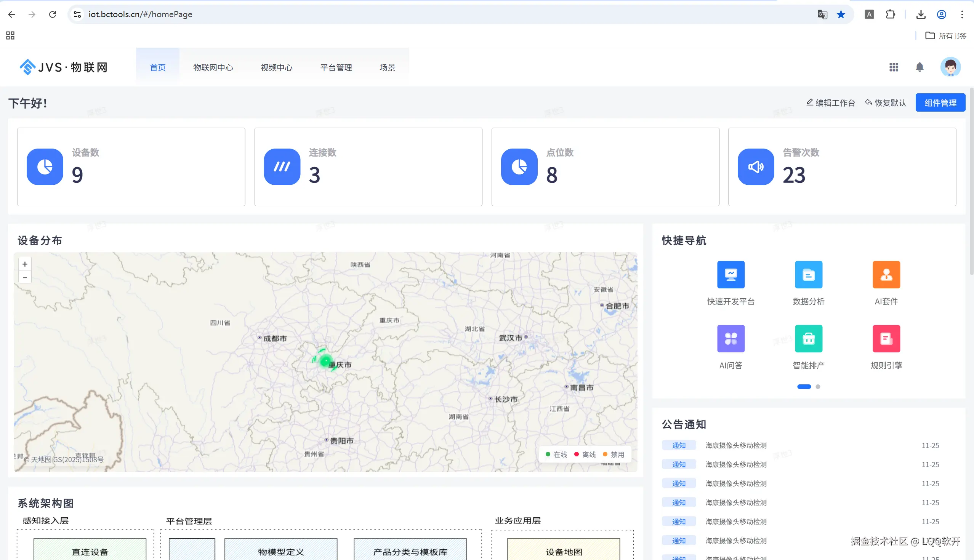Image resolution: width=974 pixels, height=560 pixels.
Task: Toggle the 禁用 legend on map
Action: click(x=613, y=454)
